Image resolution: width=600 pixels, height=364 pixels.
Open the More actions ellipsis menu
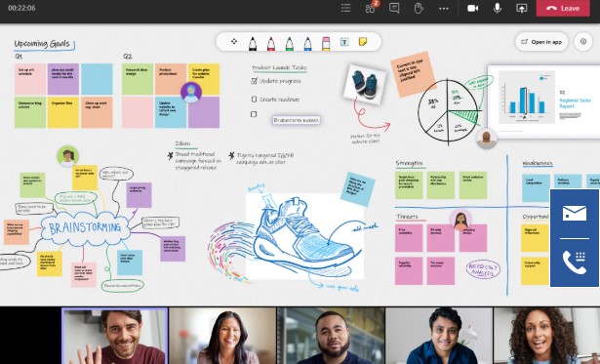[x=444, y=8]
